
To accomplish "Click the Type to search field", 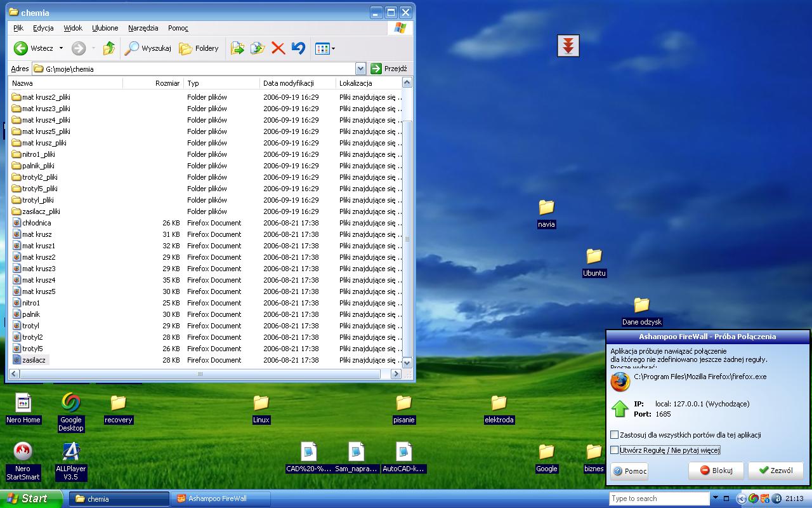I will [x=659, y=498].
